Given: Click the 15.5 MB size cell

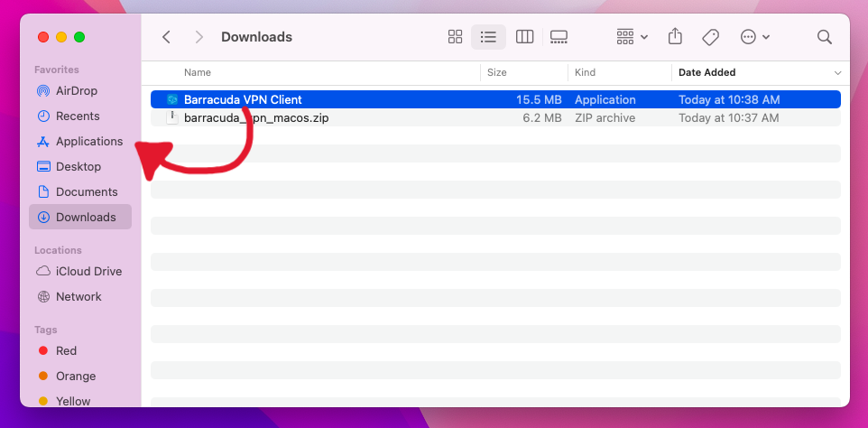Looking at the screenshot, I should click(539, 99).
